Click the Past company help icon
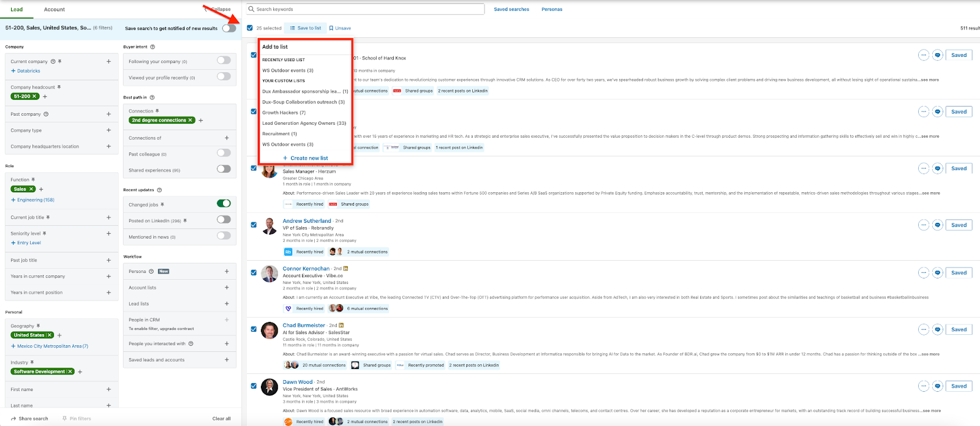980x426 pixels. pos(46,114)
